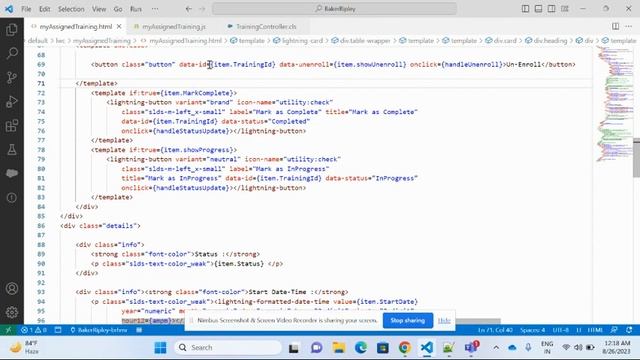Screen dimensions: 640x360
Task: Open File Explorer from taskbar
Action: (339, 348)
